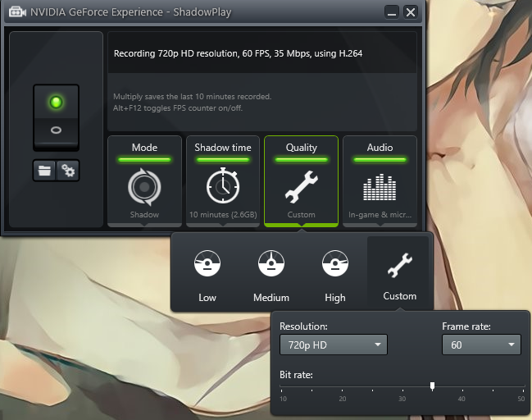Screen dimensions: 532x420
Task: Collapse the Quality panel
Action: (302, 181)
